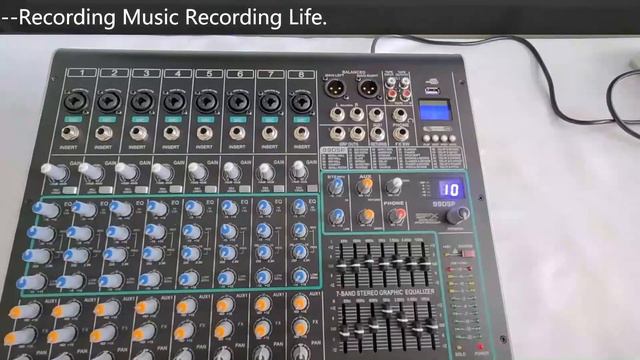
Task: Click the '7-BAND STEREO GRAPHIC EQUALIZER' label
Action: coord(385,293)
